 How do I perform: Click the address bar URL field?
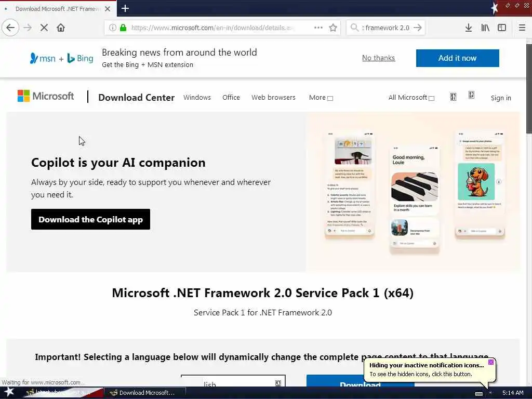point(214,28)
